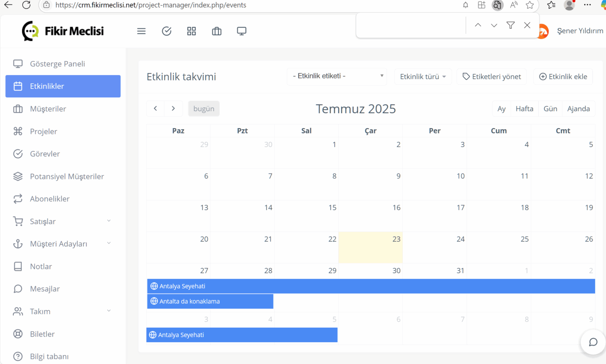This screenshot has height=364, width=606.
Task: Click the Fikir Meclisi logo
Action: coord(63,31)
